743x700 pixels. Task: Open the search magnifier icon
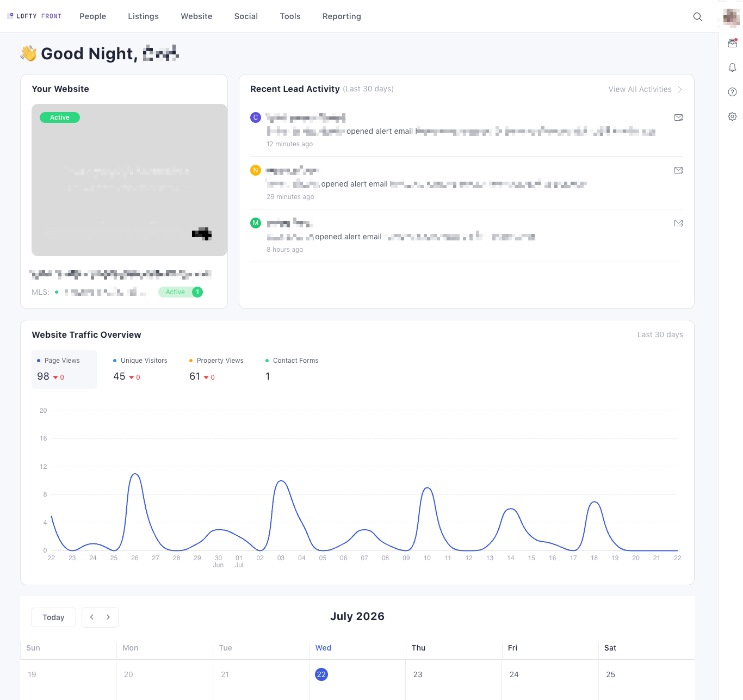point(697,17)
